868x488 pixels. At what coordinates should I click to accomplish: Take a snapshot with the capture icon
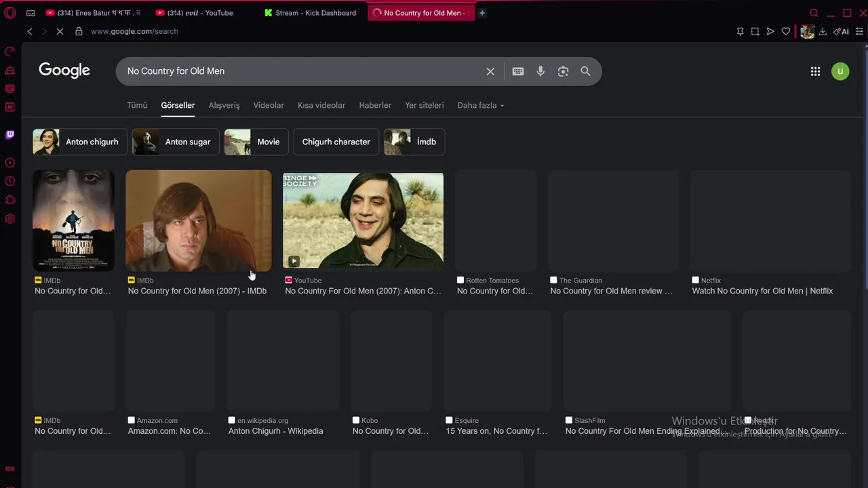click(755, 31)
